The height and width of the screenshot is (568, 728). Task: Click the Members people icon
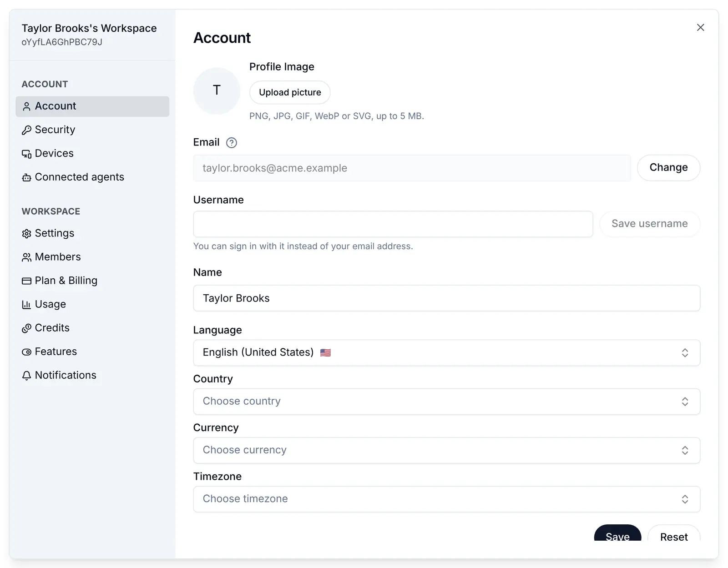point(26,257)
